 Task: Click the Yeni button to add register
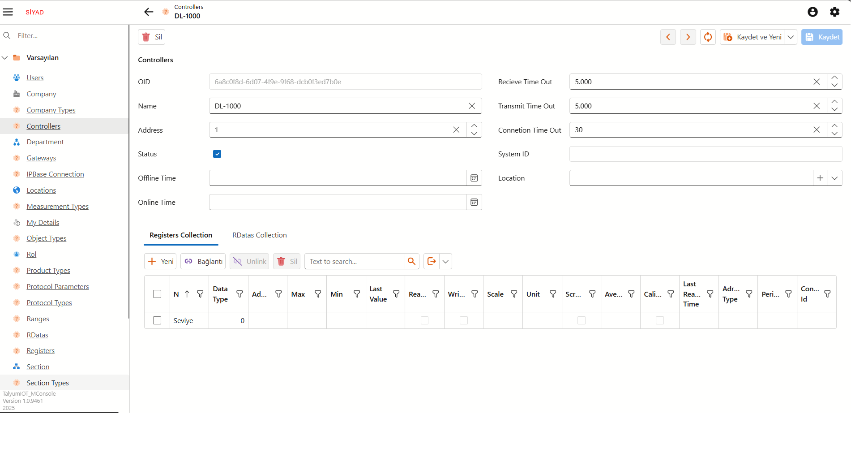pyautogui.click(x=160, y=262)
